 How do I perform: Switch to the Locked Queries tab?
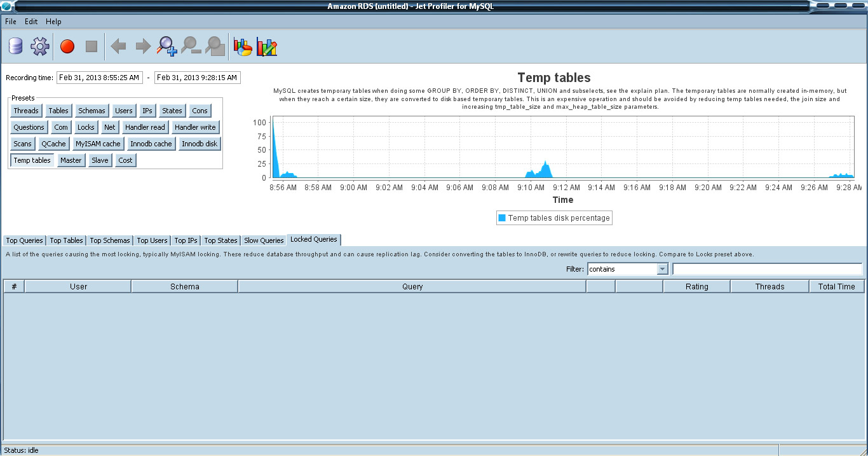point(314,240)
